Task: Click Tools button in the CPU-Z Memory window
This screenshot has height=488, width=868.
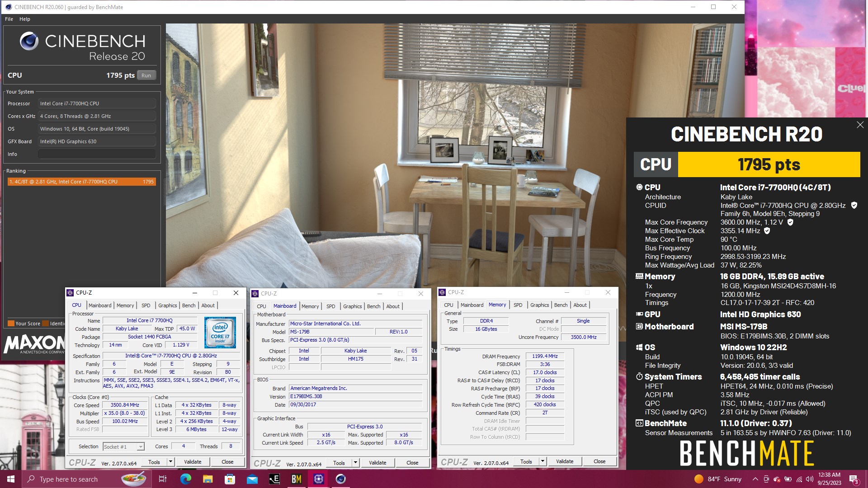Action: click(x=526, y=462)
